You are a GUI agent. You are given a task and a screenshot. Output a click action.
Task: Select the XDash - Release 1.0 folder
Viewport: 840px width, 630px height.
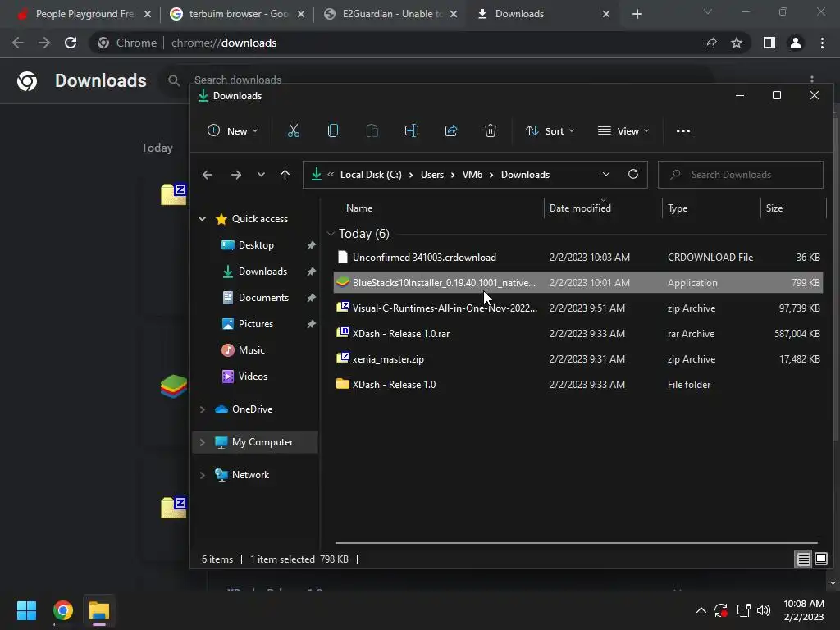578,384
